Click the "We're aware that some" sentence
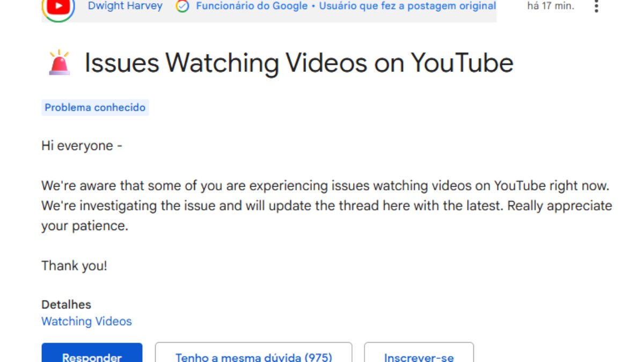Screen dimensions: 644x362 coord(325,186)
